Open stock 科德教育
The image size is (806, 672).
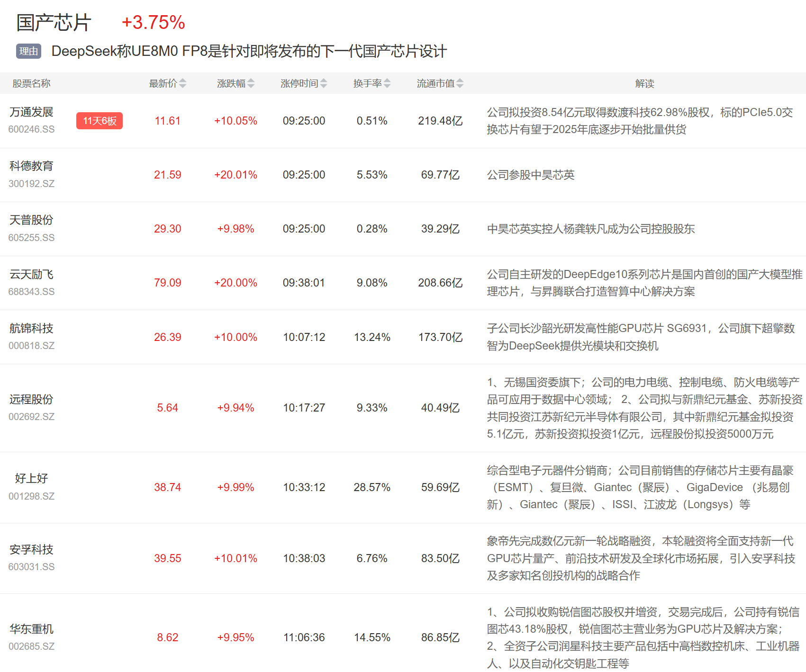pos(31,166)
